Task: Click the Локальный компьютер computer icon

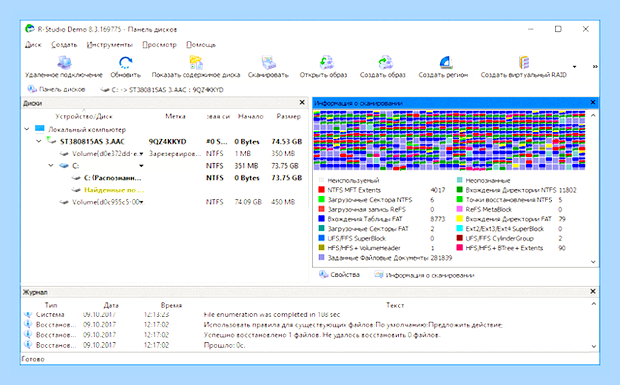Action: point(40,129)
